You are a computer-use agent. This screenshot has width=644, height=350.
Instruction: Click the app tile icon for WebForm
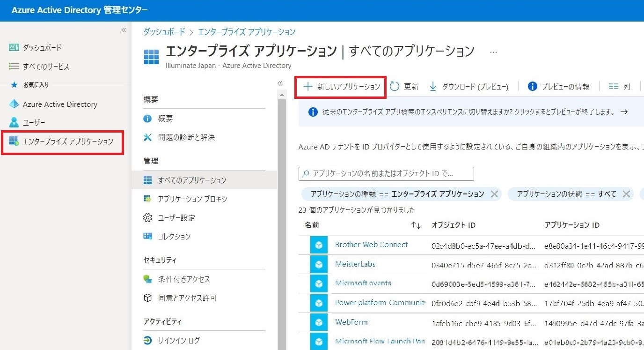(319, 322)
